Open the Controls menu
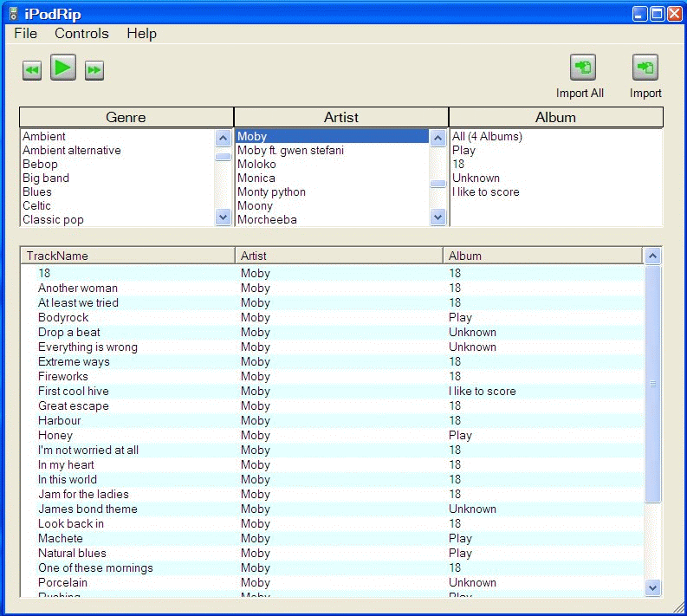The width and height of the screenshot is (687, 616). tap(81, 34)
